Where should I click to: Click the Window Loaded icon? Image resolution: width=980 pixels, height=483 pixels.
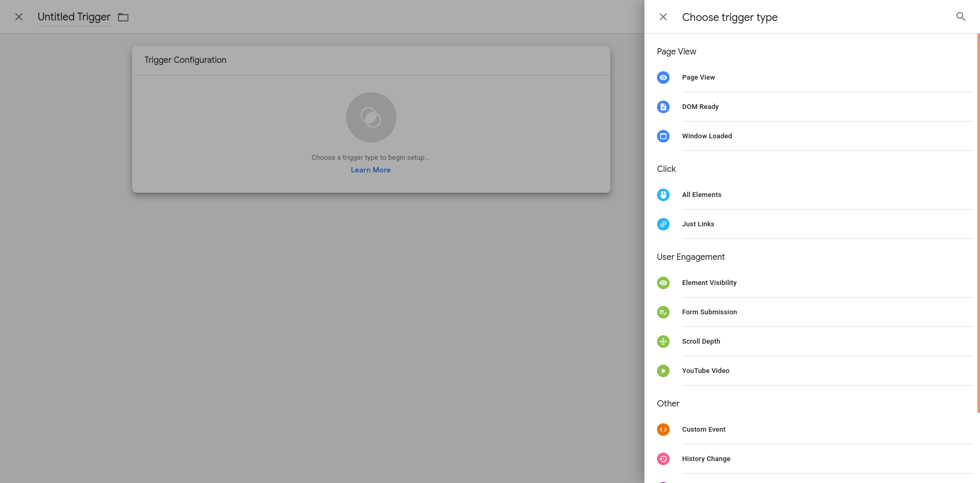tap(663, 136)
